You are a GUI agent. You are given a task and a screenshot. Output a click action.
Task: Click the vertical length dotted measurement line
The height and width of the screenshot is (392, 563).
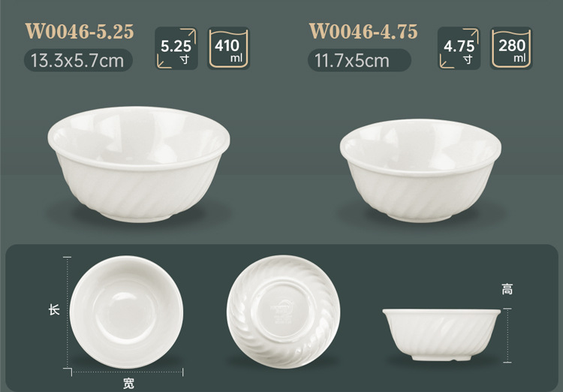(67, 312)
